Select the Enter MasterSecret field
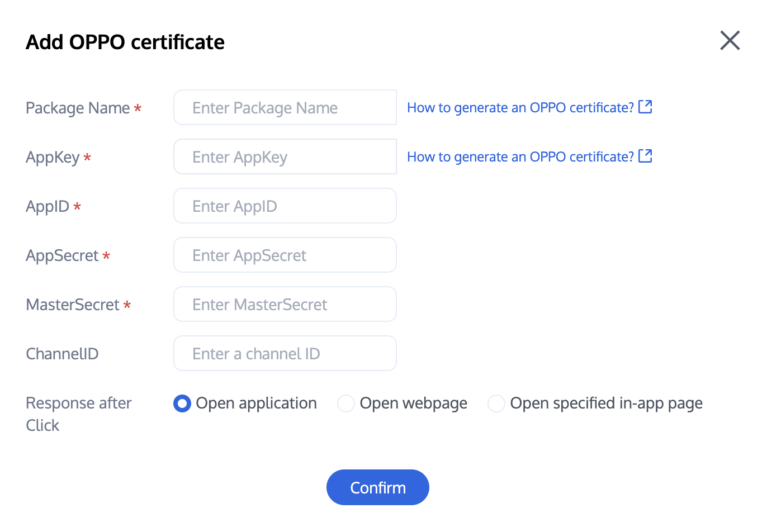Screen dimensions: 767x532 [285, 305]
